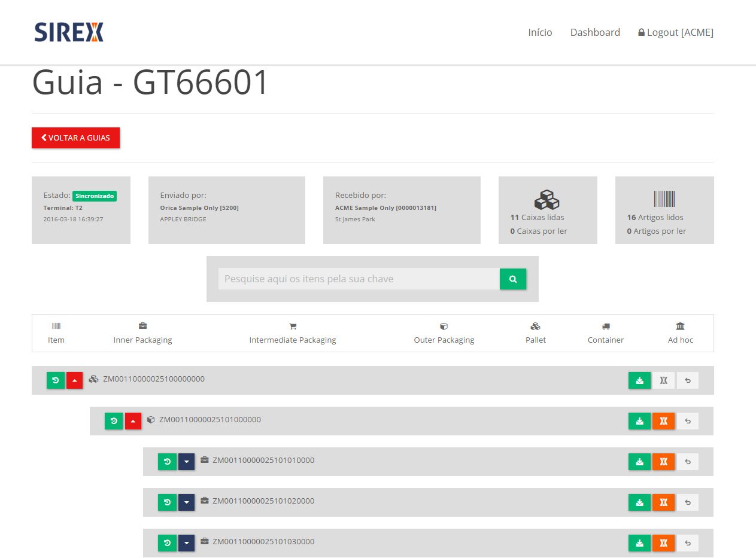Click the green search magnifier button
Screen dimensions: 756x558
coord(512,279)
